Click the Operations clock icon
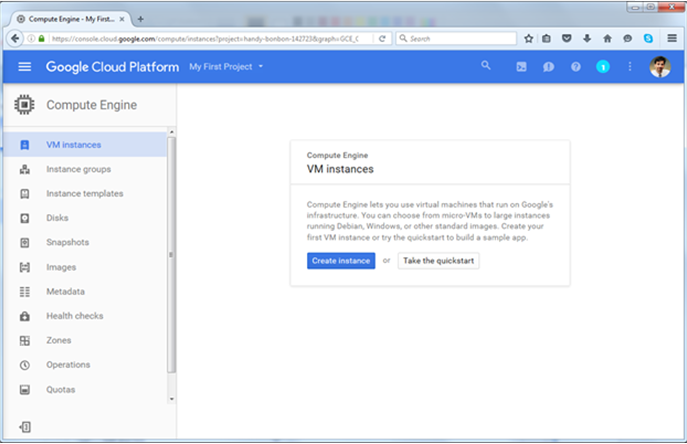Screen dimensions: 687x444 25,365
